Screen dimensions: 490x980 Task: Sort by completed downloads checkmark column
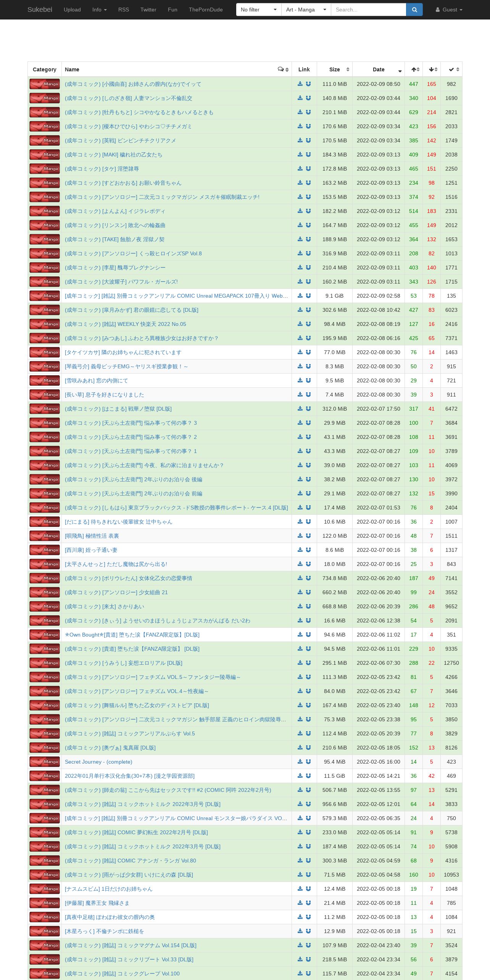click(x=451, y=69)
